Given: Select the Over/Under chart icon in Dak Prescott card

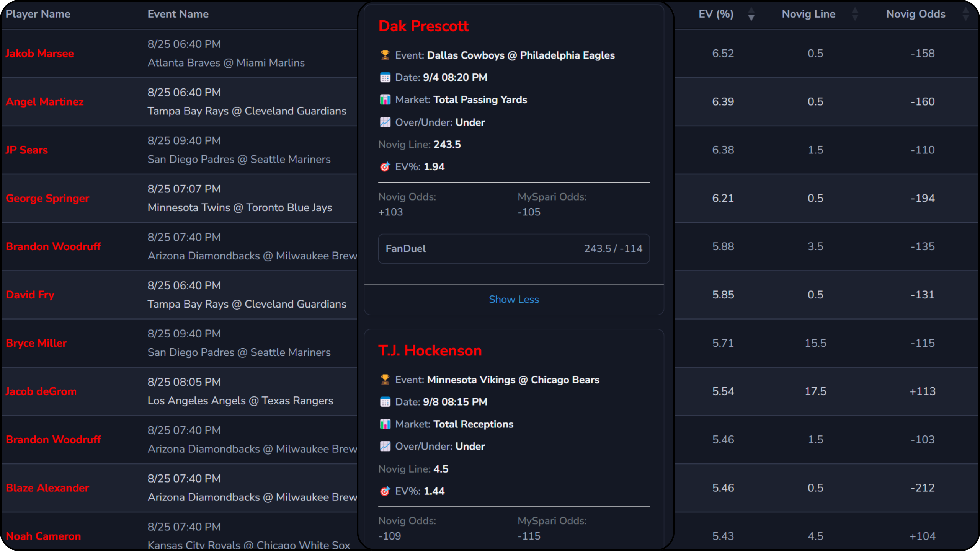Looking at the screenshot, I should click(x=385, y=122).
